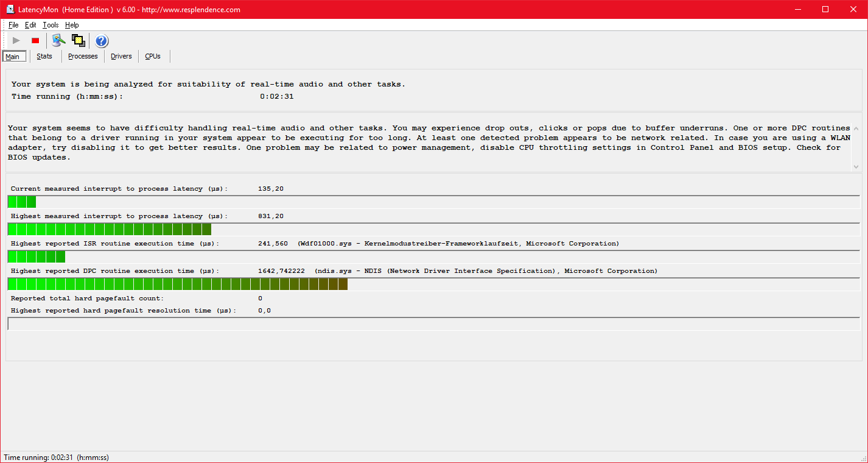This screenshot has height=463, width=868.
Task: Click 'Highest reported DPC routine execution time' label
Action: pos(115,271)
